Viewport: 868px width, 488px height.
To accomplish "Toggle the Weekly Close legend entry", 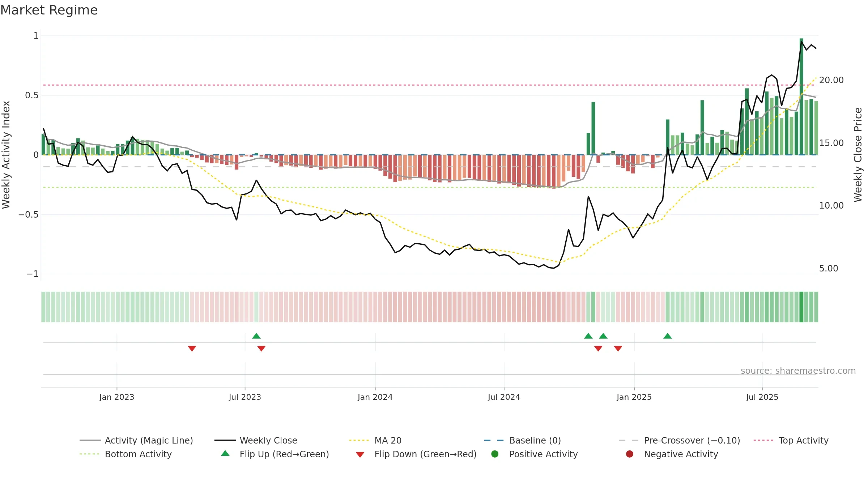I will click(256, 440).
